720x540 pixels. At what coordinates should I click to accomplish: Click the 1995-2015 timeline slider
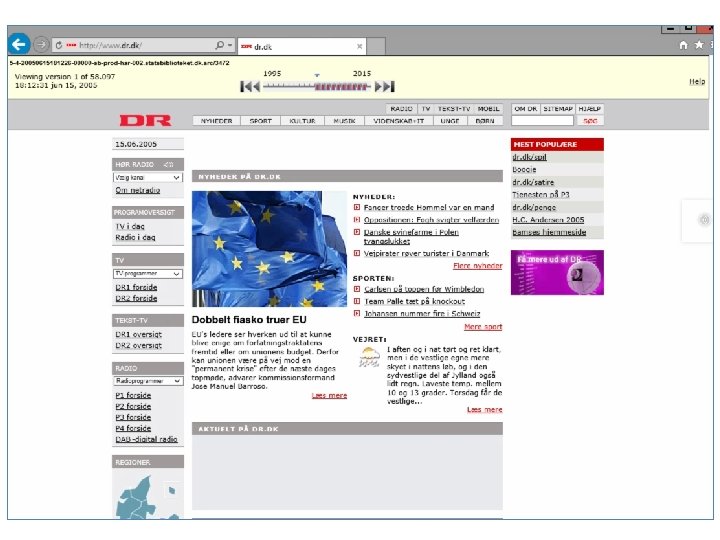tap(317, 86)
